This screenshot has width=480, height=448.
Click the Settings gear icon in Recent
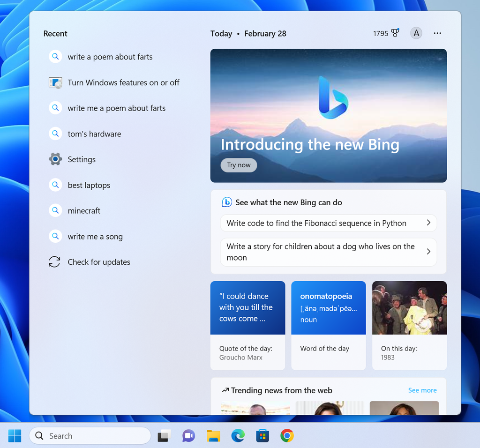point(55,159)
